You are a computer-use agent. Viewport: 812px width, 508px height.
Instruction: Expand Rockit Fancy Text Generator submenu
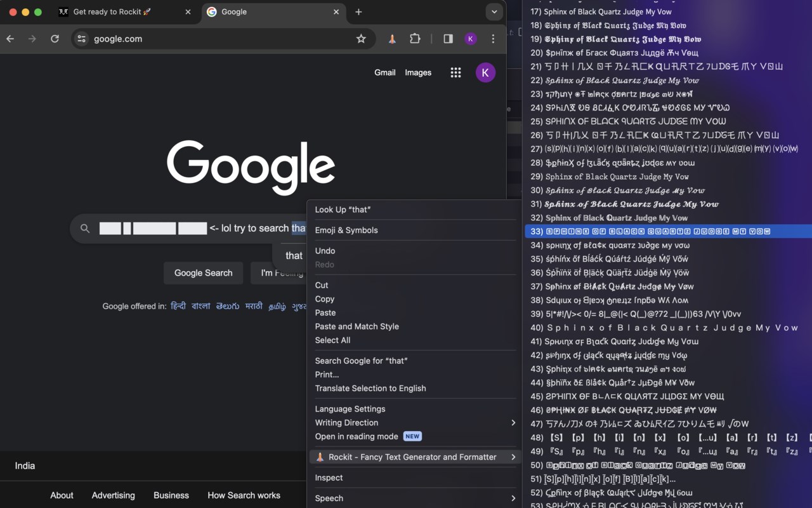pos(415,457)
